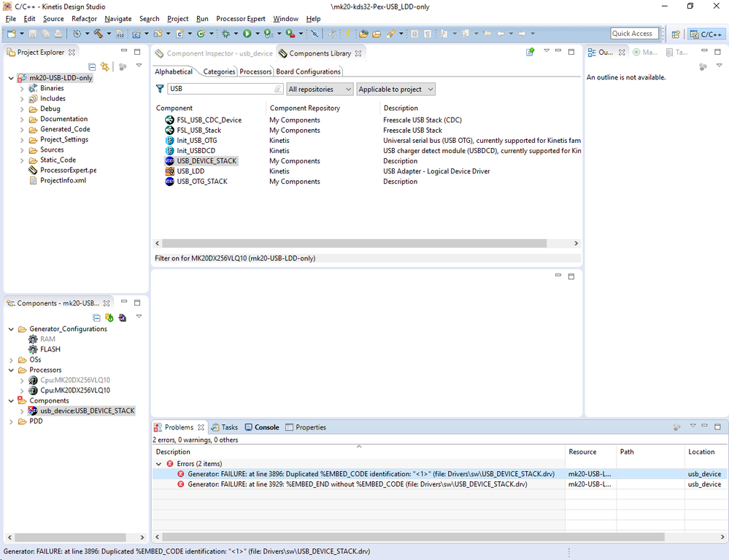729x560 pixels.
Task: Open the All repositories dropdown
Action: point(320,89)
